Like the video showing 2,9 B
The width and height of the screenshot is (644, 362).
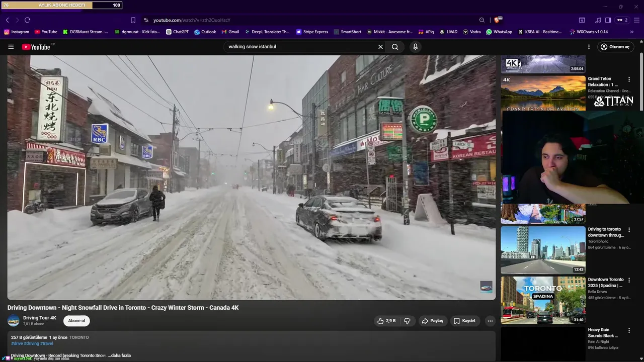pyautogui.click(x=386, y=321)
